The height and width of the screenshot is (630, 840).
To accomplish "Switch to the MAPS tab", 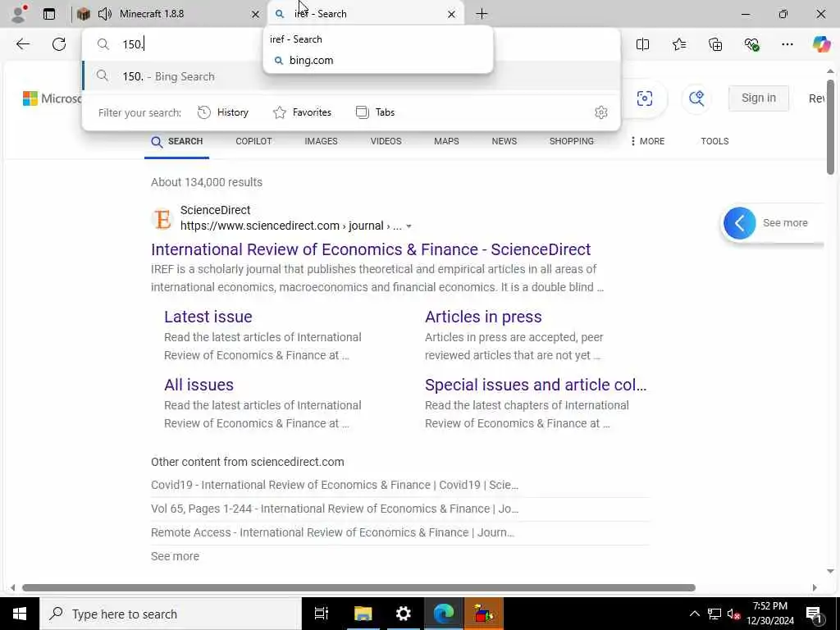I will point(446,141).
